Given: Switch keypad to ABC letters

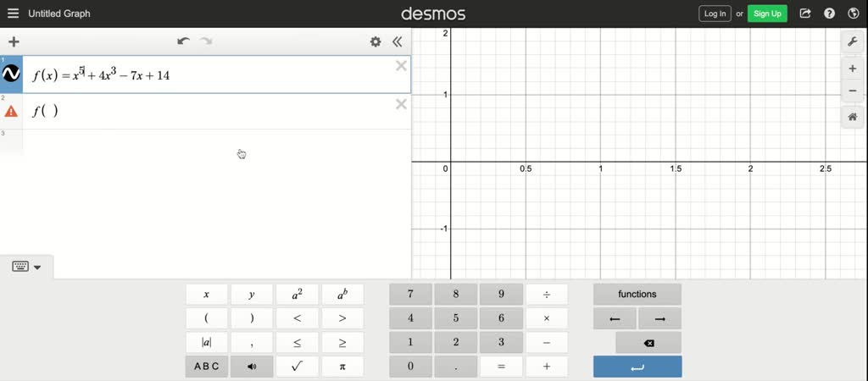Looking at the screenshot, I should (x=207, y=367).
